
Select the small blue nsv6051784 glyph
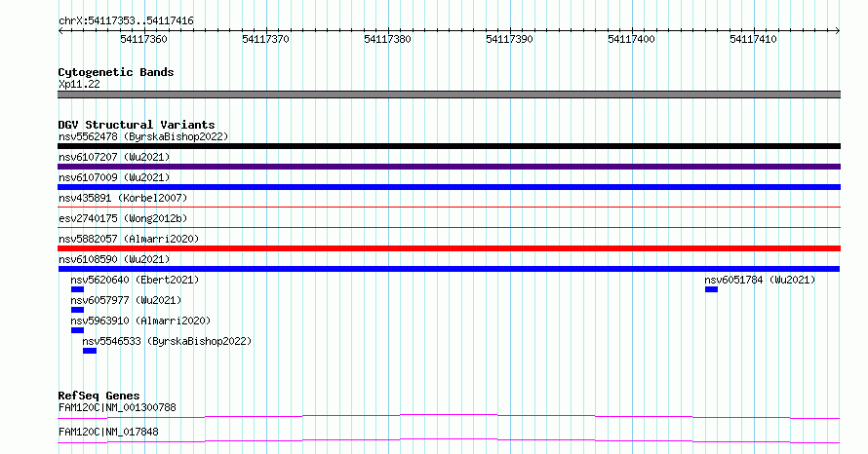point(711,289)
